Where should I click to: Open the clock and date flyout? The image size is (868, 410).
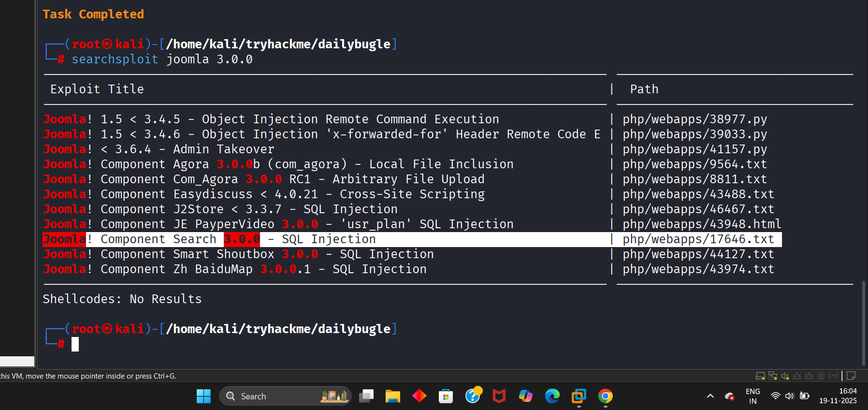tap(838, 396)
